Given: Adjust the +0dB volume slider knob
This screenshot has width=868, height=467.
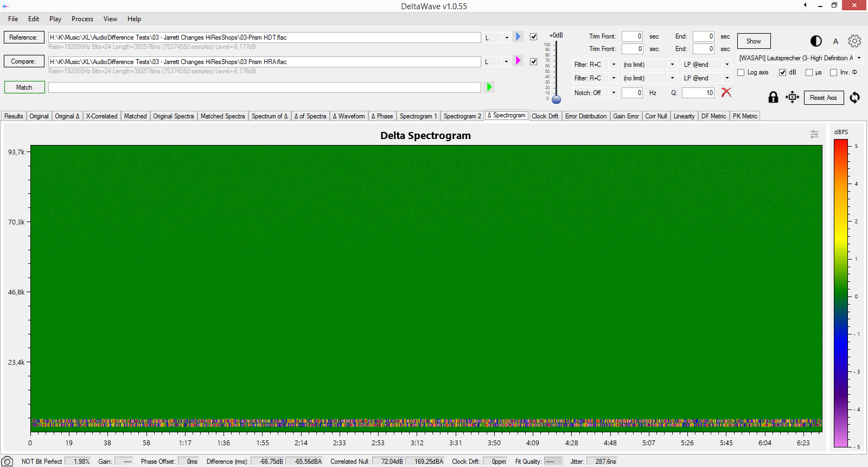Looking at the screenshot, I should (556, 99).
